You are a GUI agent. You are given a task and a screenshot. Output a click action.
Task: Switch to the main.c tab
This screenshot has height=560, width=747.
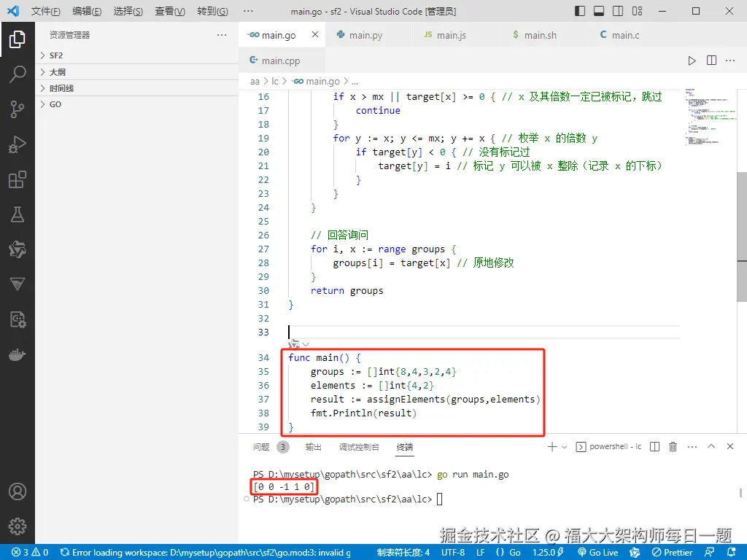pos(625,35)
